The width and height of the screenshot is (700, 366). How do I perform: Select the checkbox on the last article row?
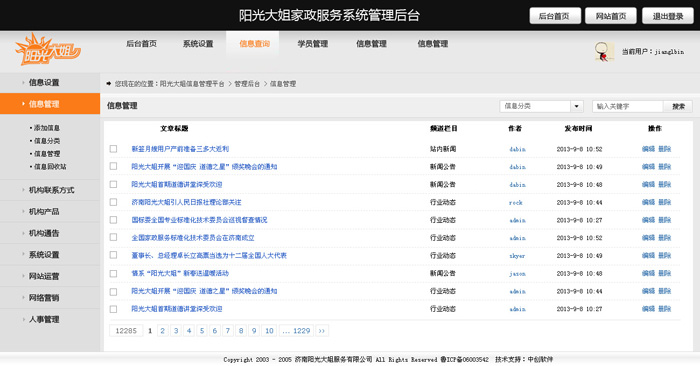[x=113, y=309]
